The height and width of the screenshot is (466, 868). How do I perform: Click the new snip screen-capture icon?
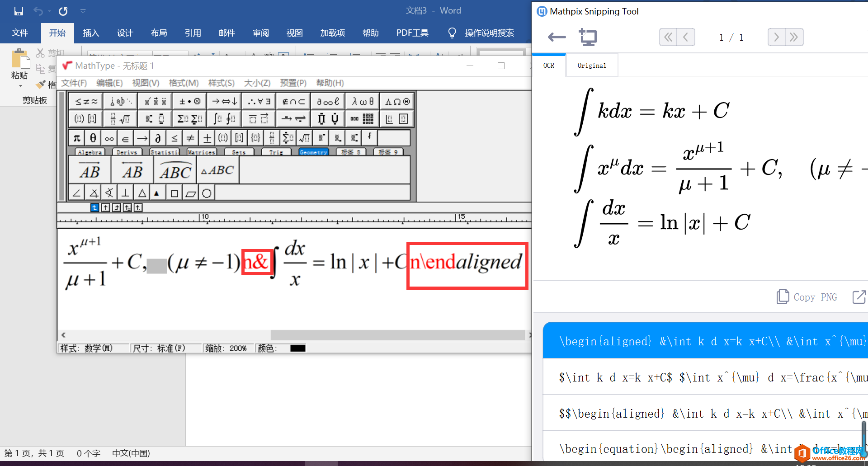(588, 37)
